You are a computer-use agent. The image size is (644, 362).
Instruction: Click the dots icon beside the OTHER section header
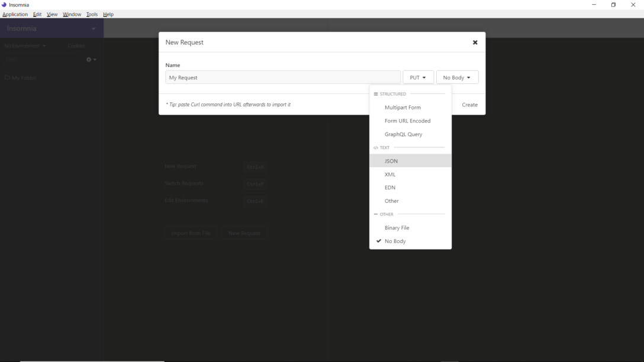(376, 214)
